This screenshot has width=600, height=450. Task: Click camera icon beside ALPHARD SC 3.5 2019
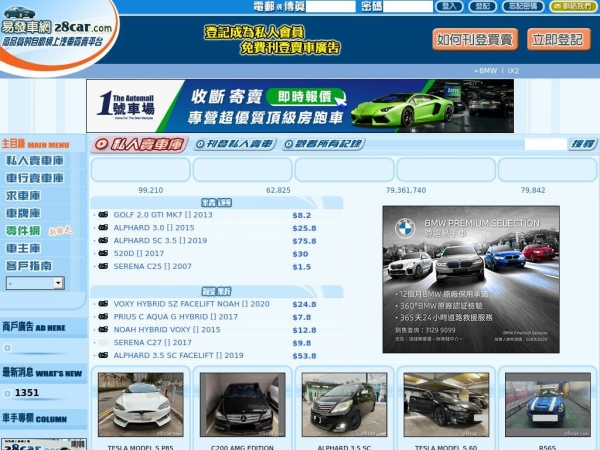pyautogui.click(x=103, y=240)
